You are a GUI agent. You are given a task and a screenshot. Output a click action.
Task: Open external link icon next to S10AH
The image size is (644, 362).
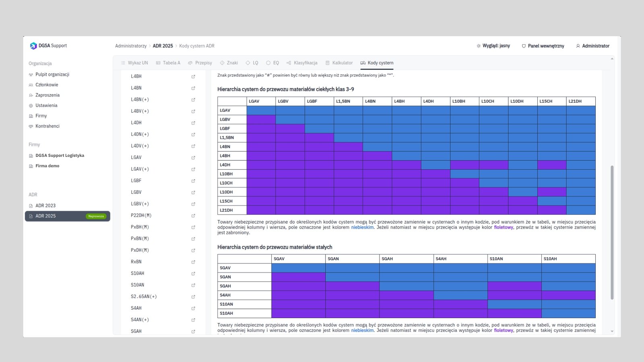click(x=193, y=274)
